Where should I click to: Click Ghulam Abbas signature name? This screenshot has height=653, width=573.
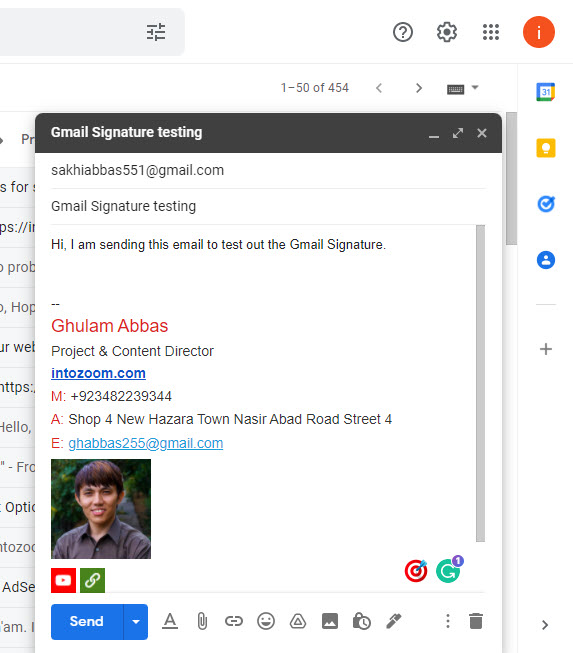pyautogui.click(x=110, y=326)
